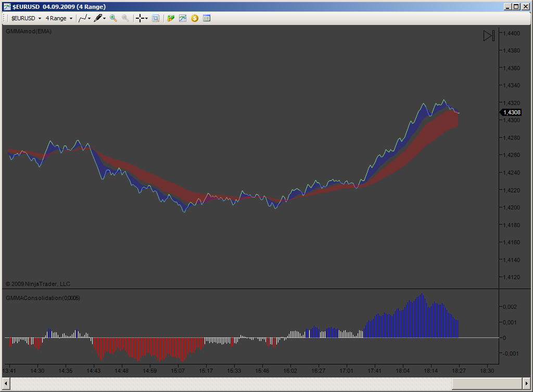Image resolution: width=533 pixels, height=392 pixels.
Task: Open Chart Trader money icon
Action: [x=171, y=18]
